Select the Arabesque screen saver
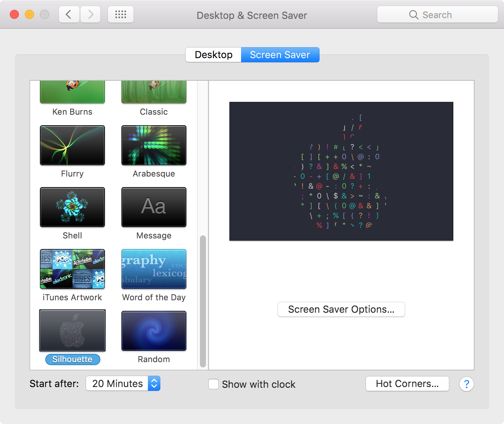Screen dimensions: 504x424 tap(154, 145)
